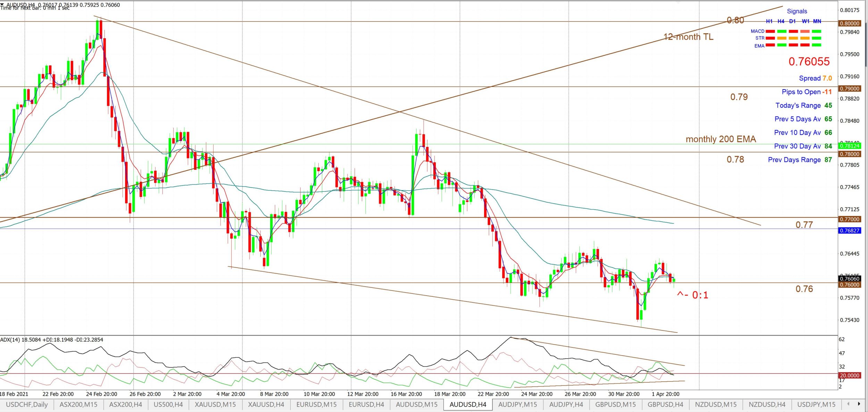Click the '0.79' chart level text
Screen dimensions: 868x412
739,97
